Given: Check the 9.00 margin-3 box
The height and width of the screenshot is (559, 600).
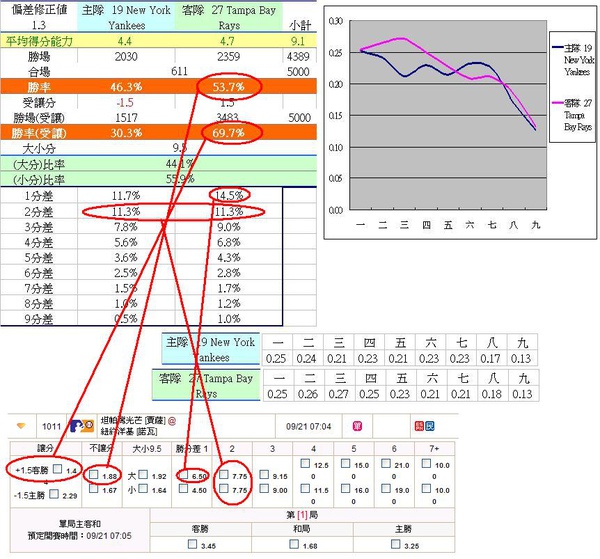Looking at the screenshot, I should tap(264, 488).
